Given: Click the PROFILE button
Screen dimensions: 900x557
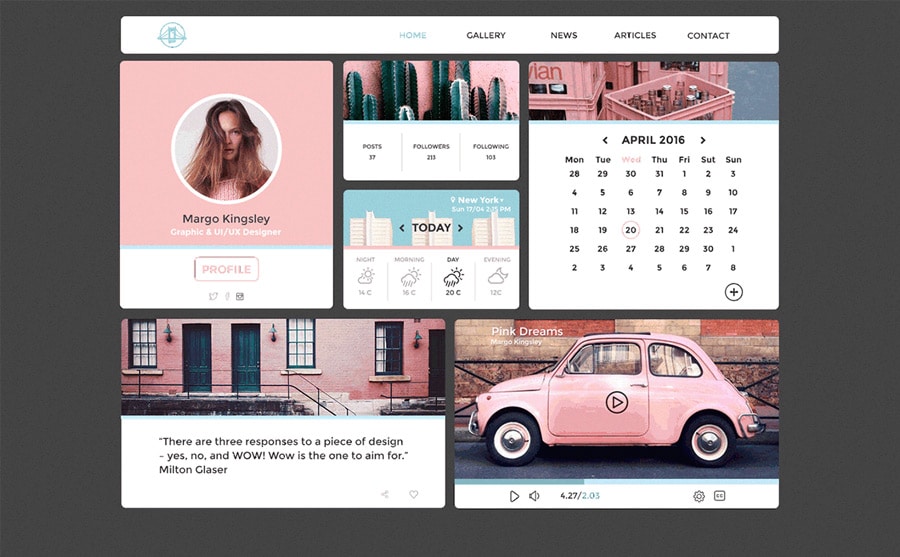Looking at the screenshot, I should (x=226, y=269).
